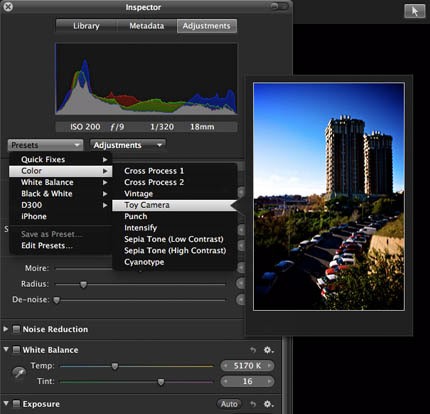Open the Quick Fixes submenu
Screen dimensions: 430x414
tap(61, 159)
